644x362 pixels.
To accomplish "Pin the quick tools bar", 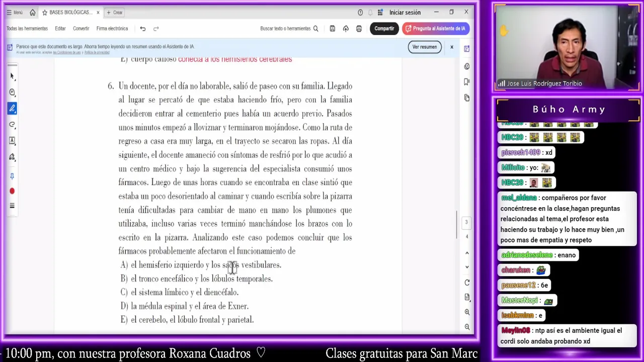I will [12, 176].
